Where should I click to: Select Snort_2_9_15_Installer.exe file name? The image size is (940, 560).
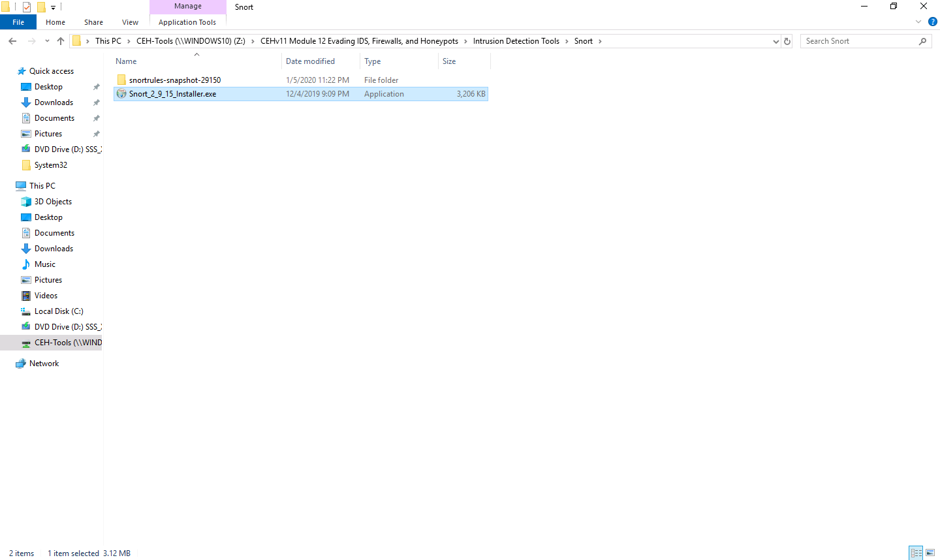[172, 94]
